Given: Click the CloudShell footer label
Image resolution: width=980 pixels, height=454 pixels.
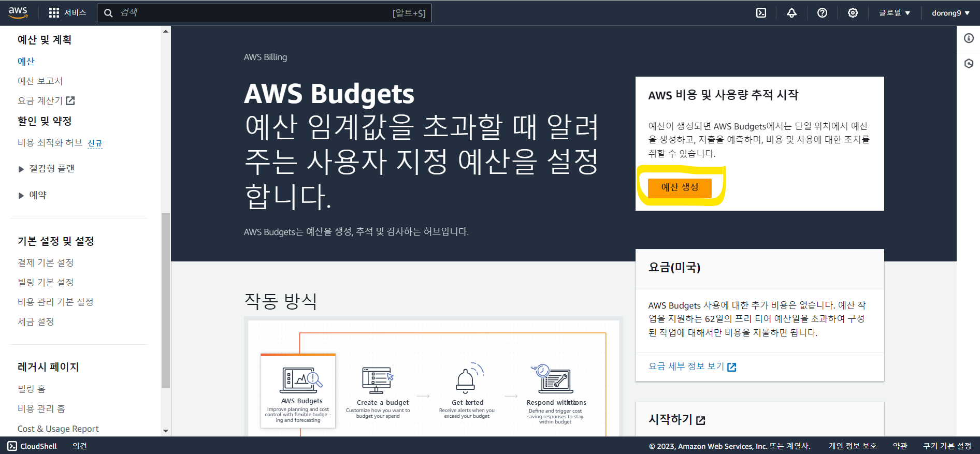Looking at the screenshot, I should pos(38,446).
